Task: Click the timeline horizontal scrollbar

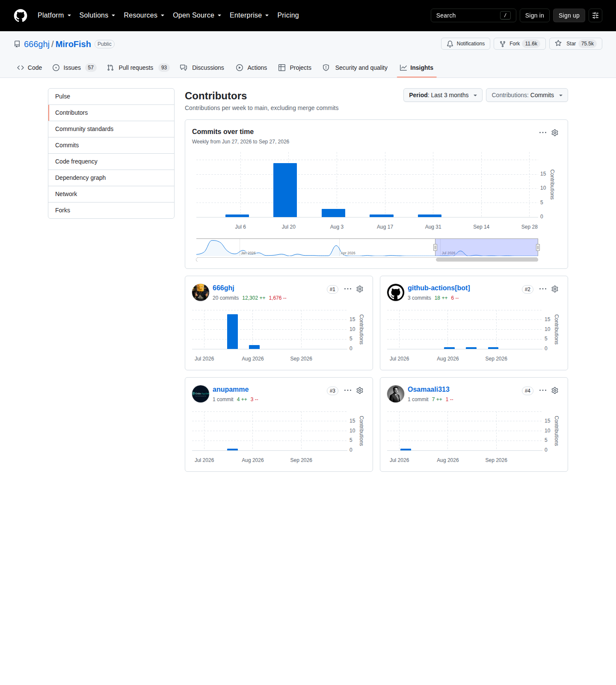Action: pyautogui.click(x=487, y=259)
